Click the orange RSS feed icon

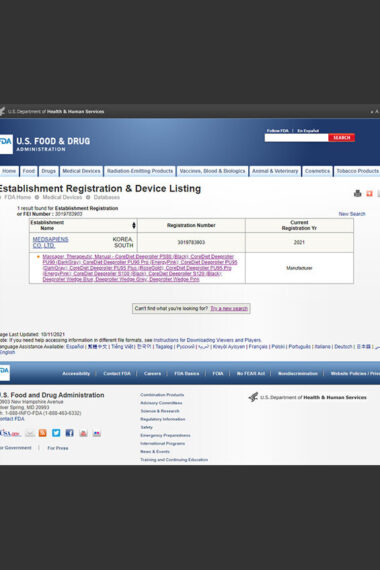tap(43, 433)
